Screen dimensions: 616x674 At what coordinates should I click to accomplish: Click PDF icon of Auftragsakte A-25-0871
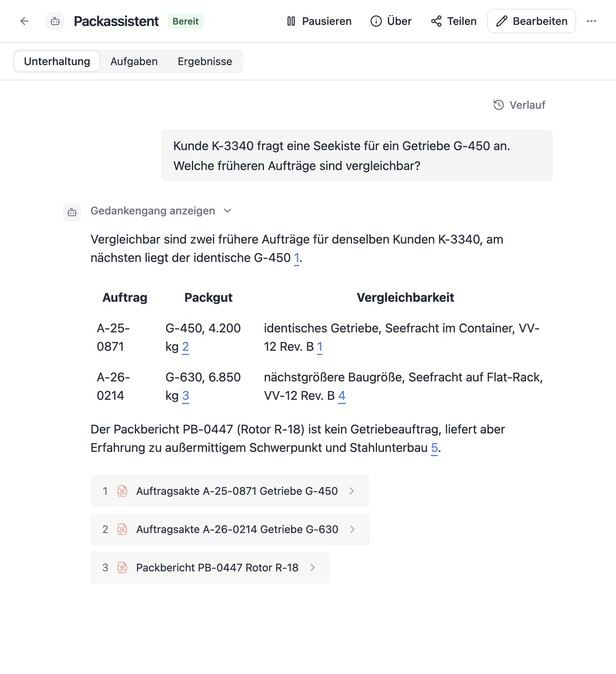pyautogui.click(x=122, y=491)
